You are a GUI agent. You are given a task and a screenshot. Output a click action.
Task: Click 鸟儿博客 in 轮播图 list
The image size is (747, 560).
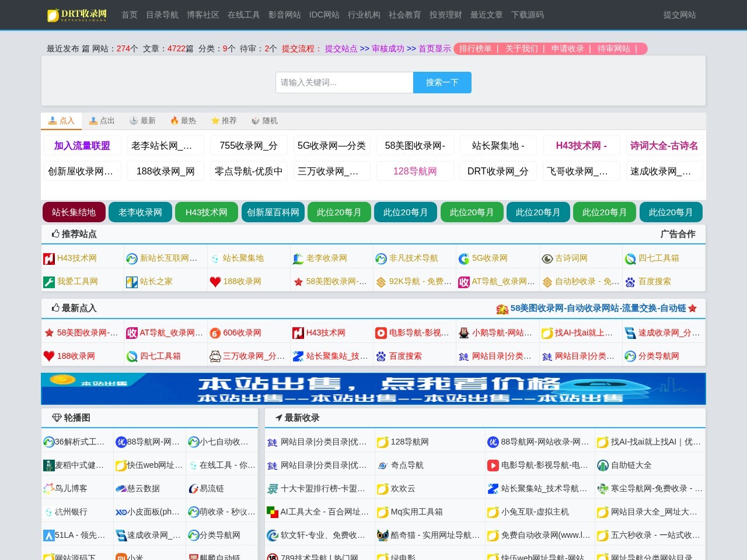tap(71, 488)
